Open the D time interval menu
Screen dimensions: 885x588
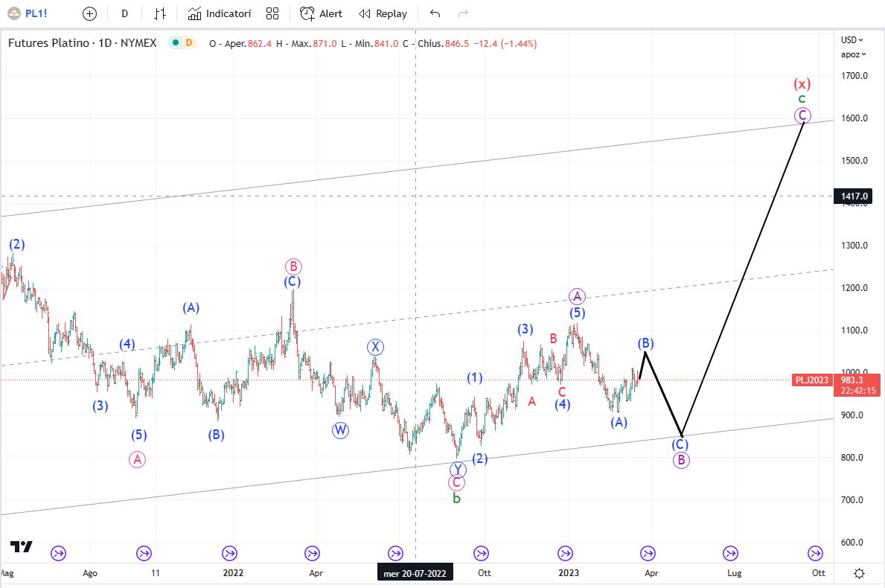pyautogui.click(x=125, y=13)
